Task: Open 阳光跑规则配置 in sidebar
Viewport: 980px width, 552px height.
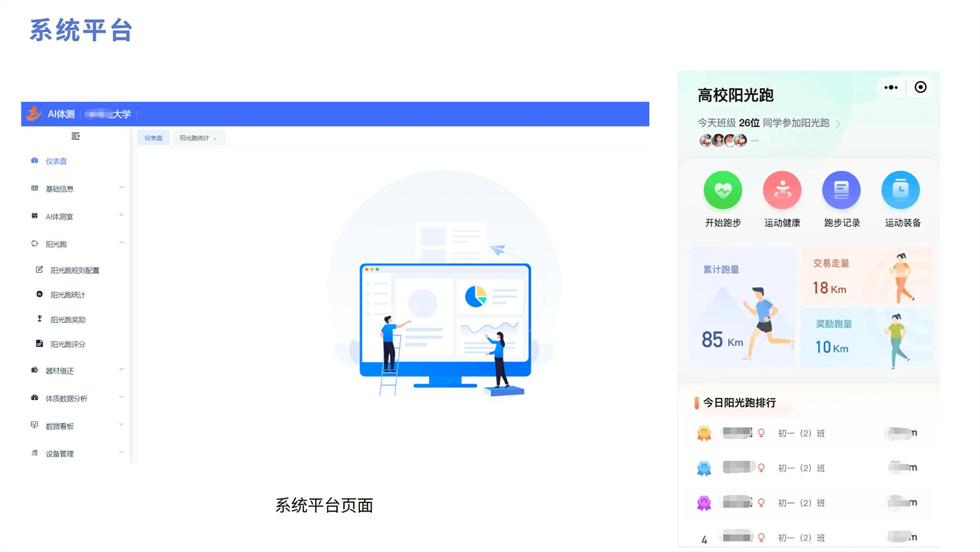Action: click(x=74, y=270)
